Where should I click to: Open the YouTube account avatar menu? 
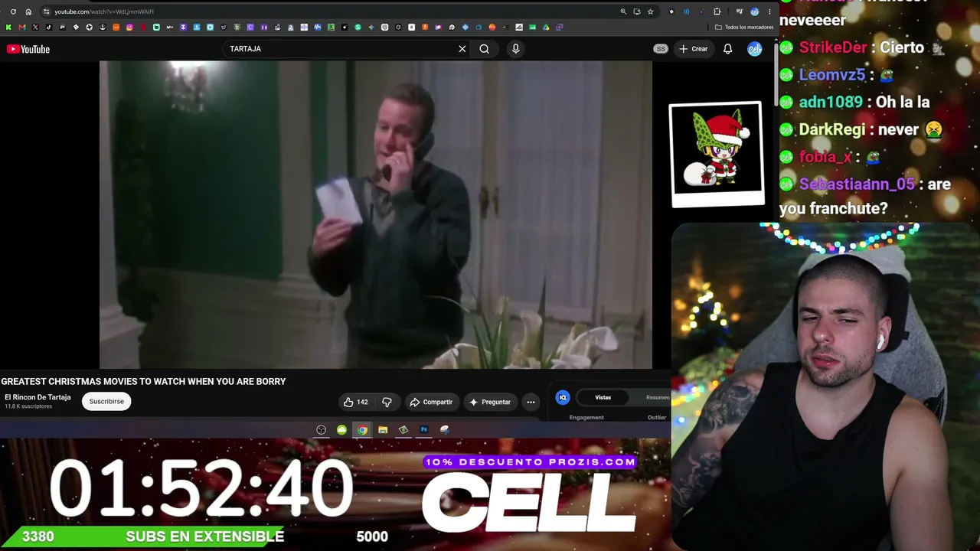[x=755, y=49]
